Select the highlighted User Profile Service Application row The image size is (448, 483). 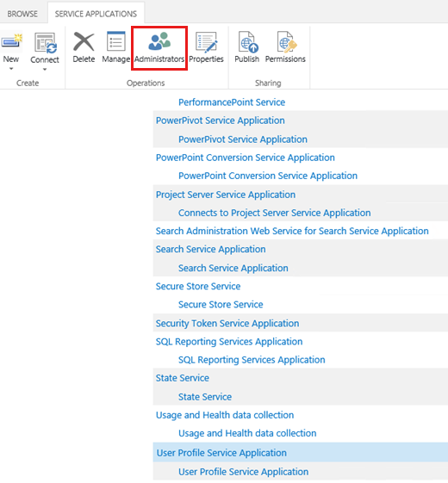pos(301,452)
